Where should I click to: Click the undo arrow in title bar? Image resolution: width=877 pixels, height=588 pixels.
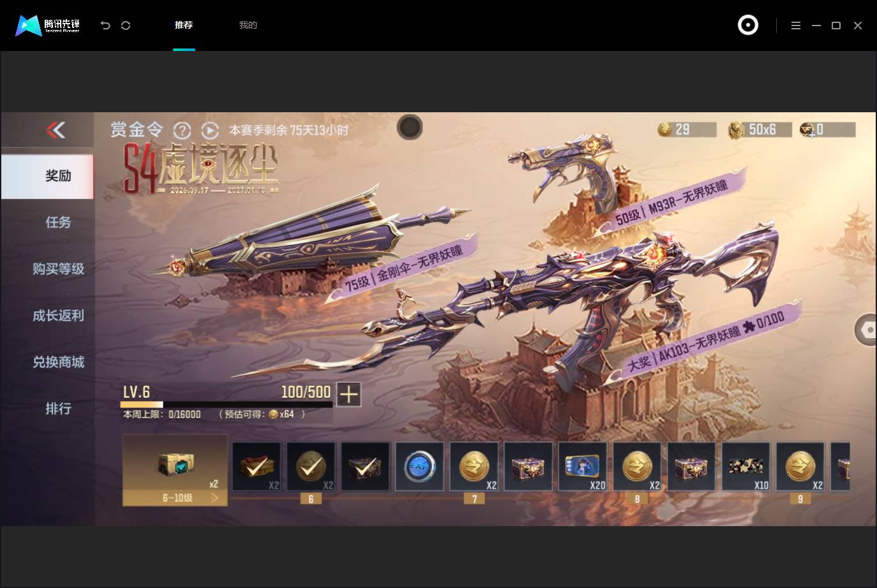[105, 26]
